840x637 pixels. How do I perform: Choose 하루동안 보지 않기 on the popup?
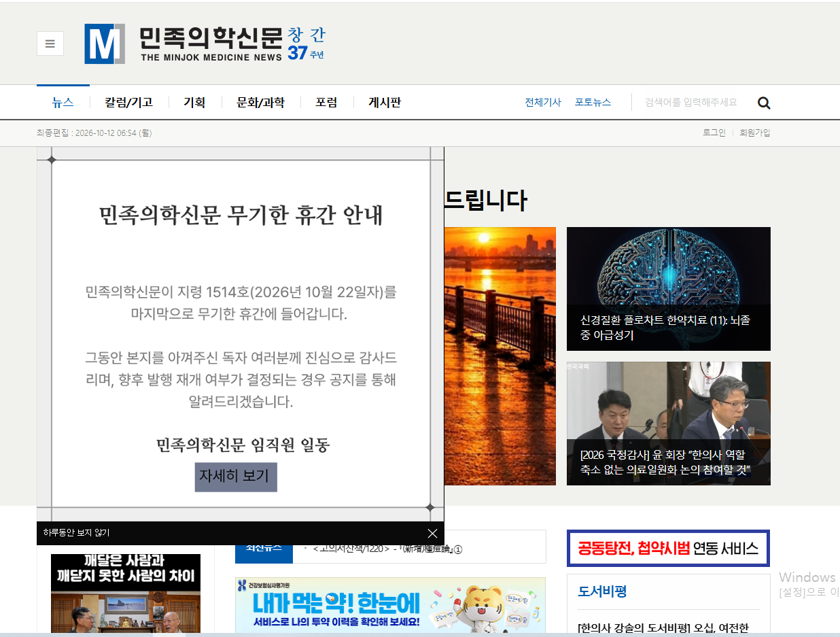pyautogui.click(x=76, y=533)
